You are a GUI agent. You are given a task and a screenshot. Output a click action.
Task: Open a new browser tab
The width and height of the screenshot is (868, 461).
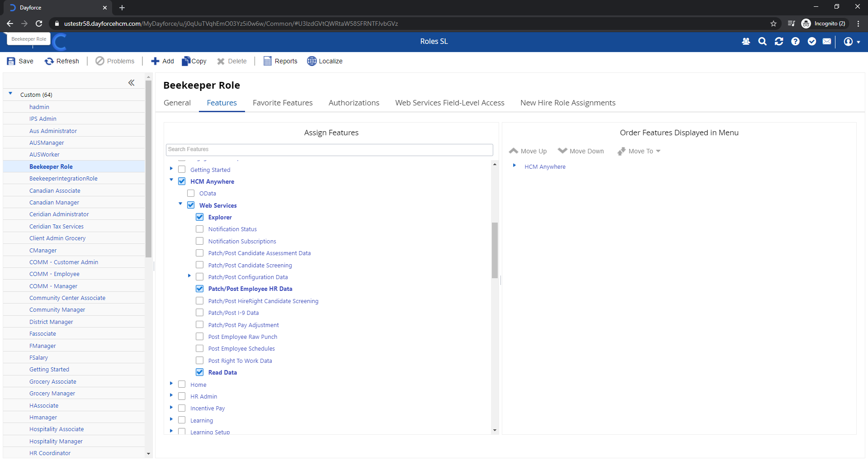122,8
